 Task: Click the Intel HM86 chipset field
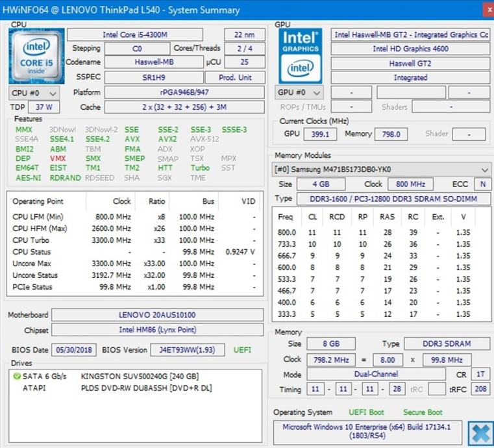158,330
